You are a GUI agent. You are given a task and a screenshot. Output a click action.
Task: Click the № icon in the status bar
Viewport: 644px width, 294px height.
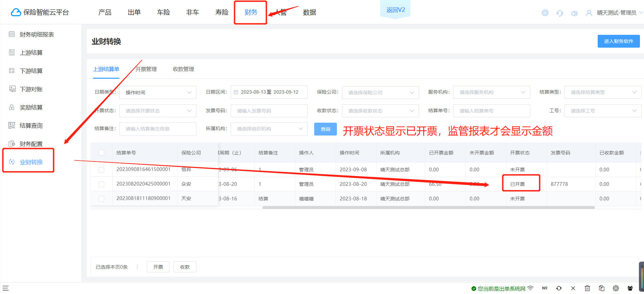[545, 288]
